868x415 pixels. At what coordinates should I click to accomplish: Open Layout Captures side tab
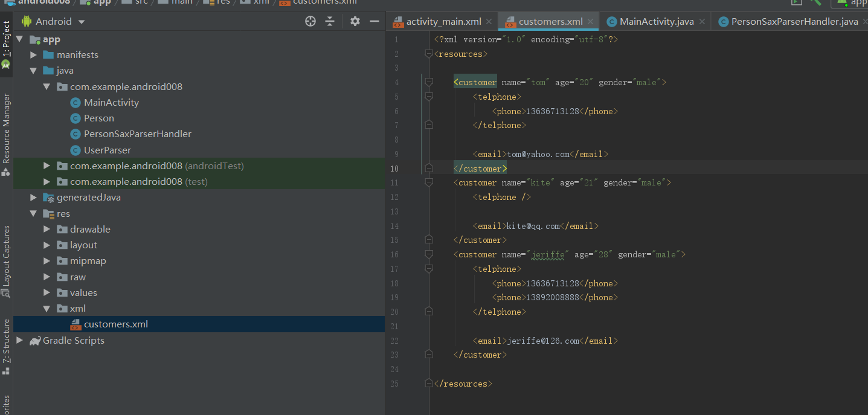click(6, 260)
